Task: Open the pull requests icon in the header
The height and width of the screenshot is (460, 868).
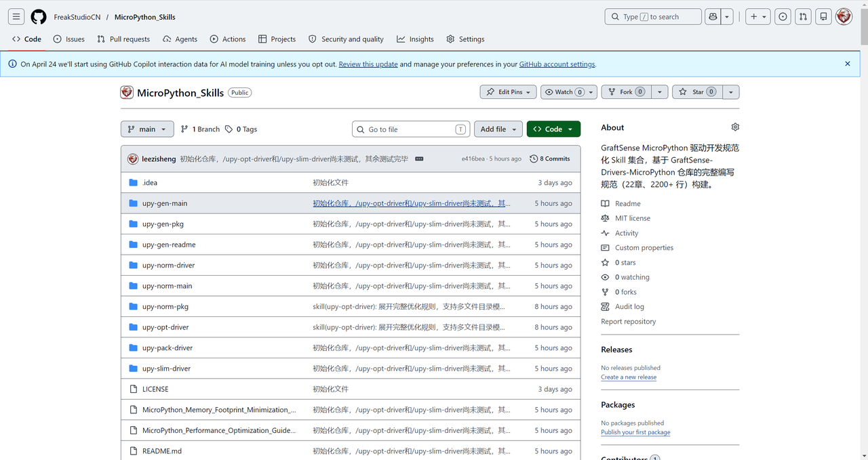Action: [x=803, y=17]
